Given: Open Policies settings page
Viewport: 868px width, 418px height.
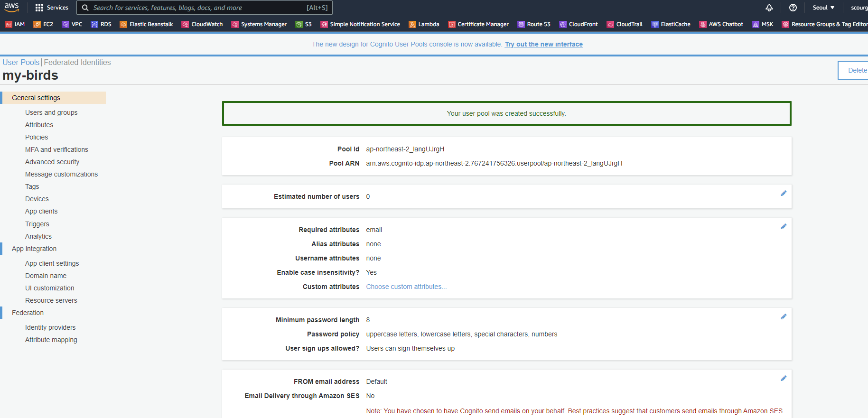Looking at the screenshot, I should click(x=37, y=137).
